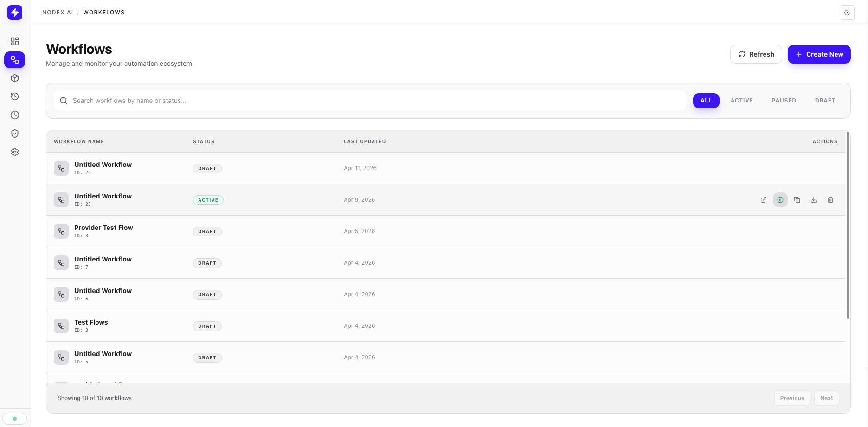Open workflow ID 25 in external view icon
Screen dimensions: 868x427
point(764,200)
